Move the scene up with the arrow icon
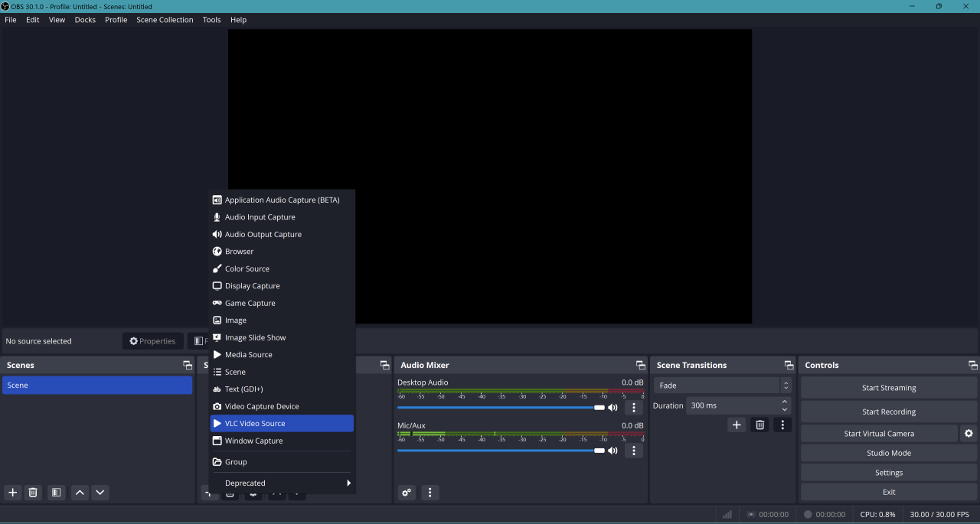 [x=80, y=493]
